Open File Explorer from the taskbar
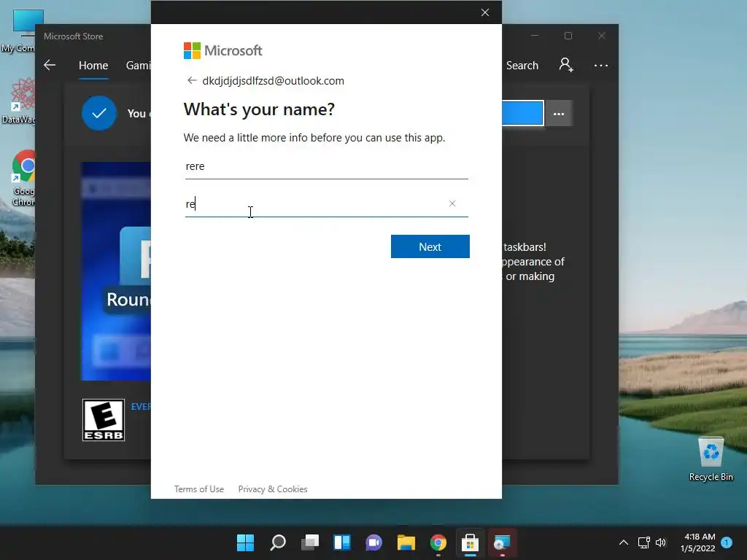The image size is (747, 560). tap(406, 542)
